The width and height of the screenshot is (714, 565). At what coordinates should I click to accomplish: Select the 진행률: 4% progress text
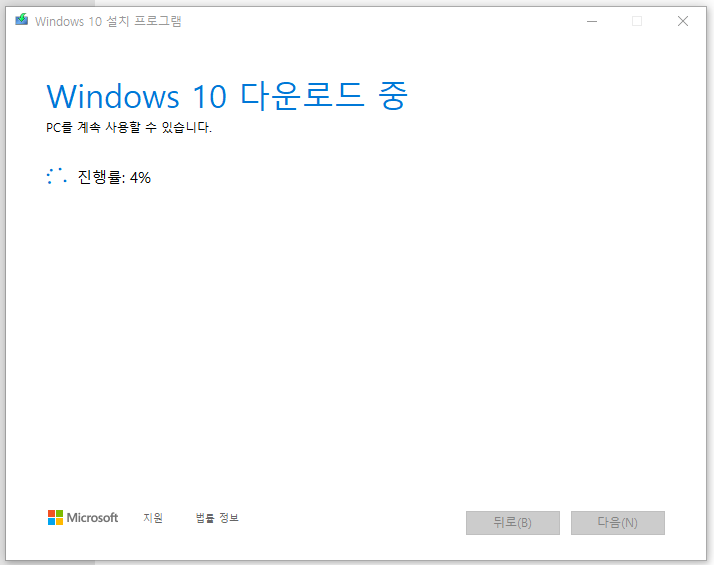pos(114,177)
